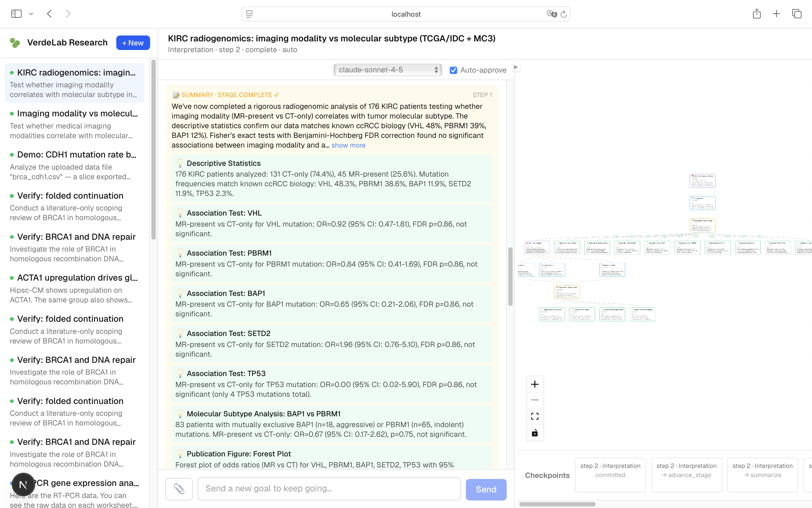Click Molecular Subtype Analysis: BAP1 vs PBRM1
The width and height of the screenshot is (812, 508).
332,424
